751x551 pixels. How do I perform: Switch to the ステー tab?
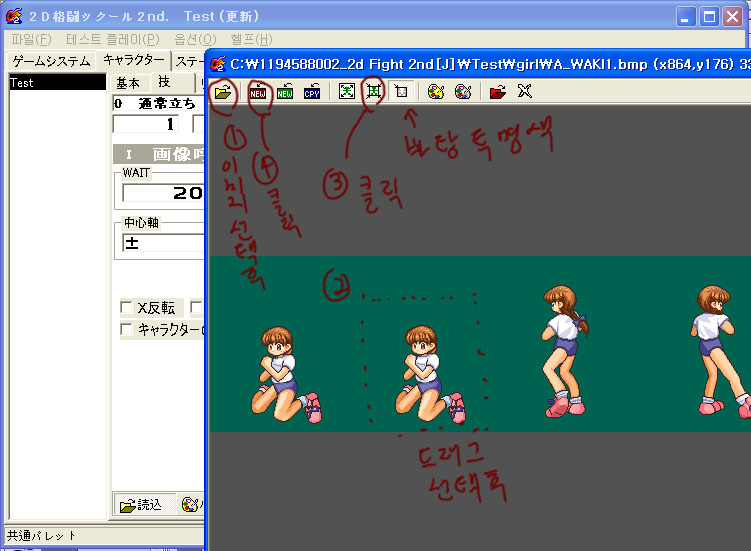click(x=188, y=61)
